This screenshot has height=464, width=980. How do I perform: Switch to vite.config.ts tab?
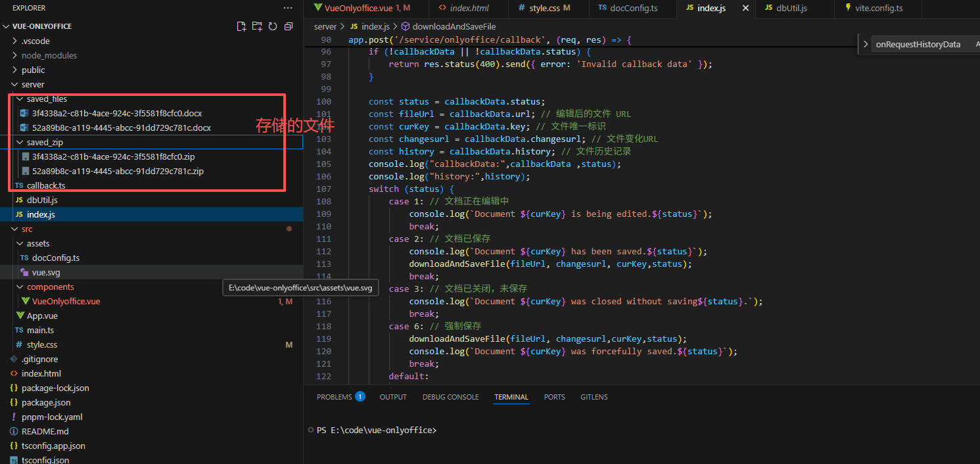click(877, 8)
